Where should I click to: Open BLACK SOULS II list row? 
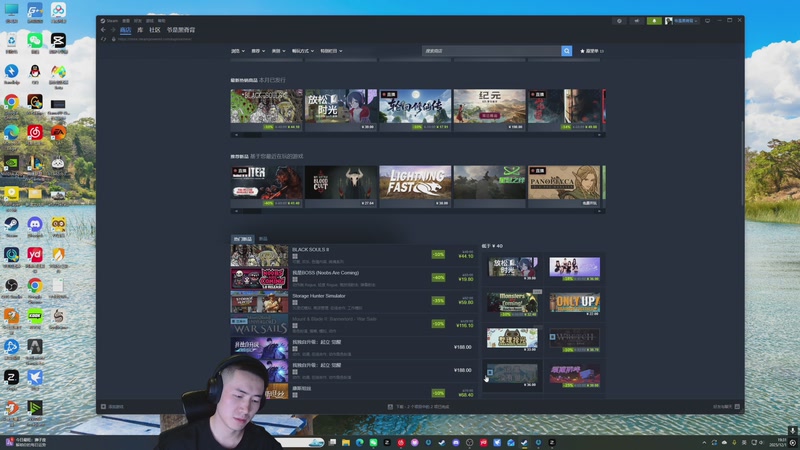click(354, 255)
